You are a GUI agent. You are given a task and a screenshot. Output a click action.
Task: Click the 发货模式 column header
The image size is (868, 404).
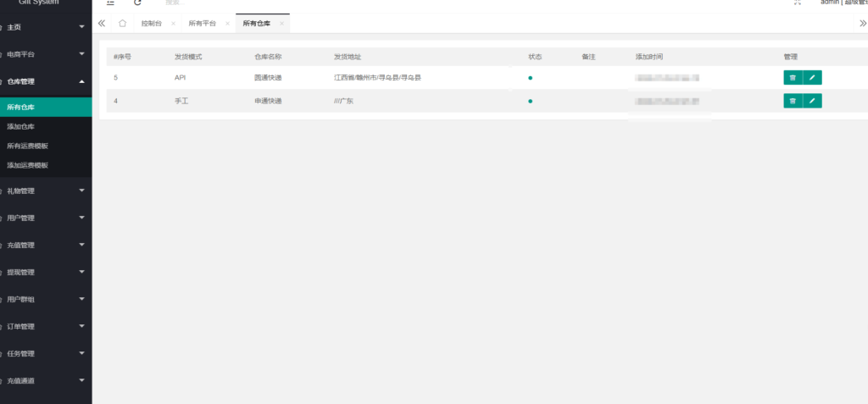tap(188, 57)
